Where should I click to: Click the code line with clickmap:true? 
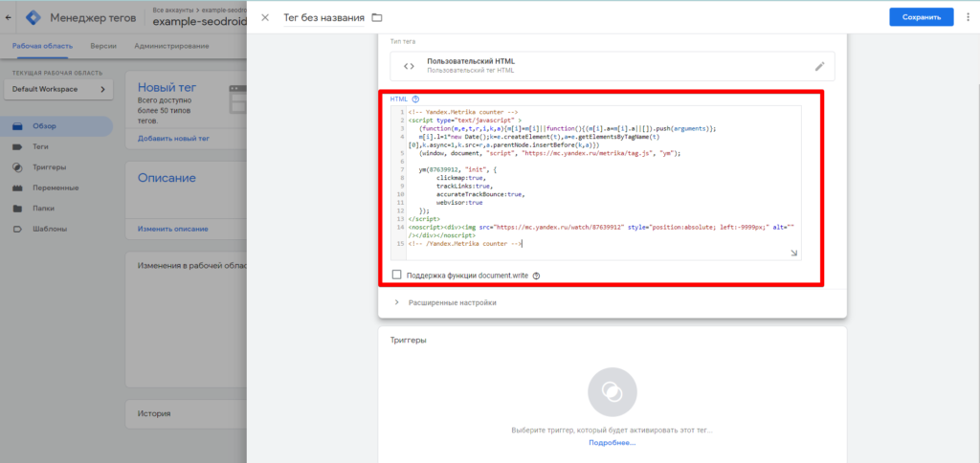point(460,178)
